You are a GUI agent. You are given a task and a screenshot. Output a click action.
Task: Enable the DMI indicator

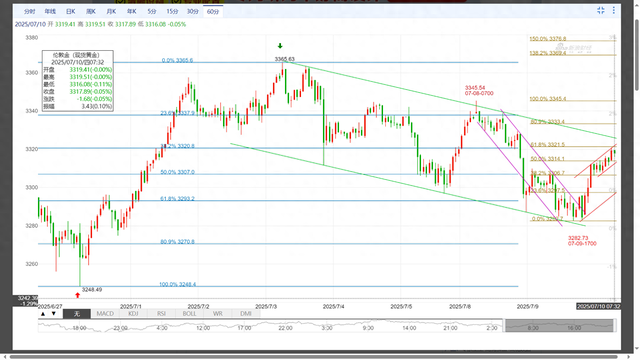[246, 314]
